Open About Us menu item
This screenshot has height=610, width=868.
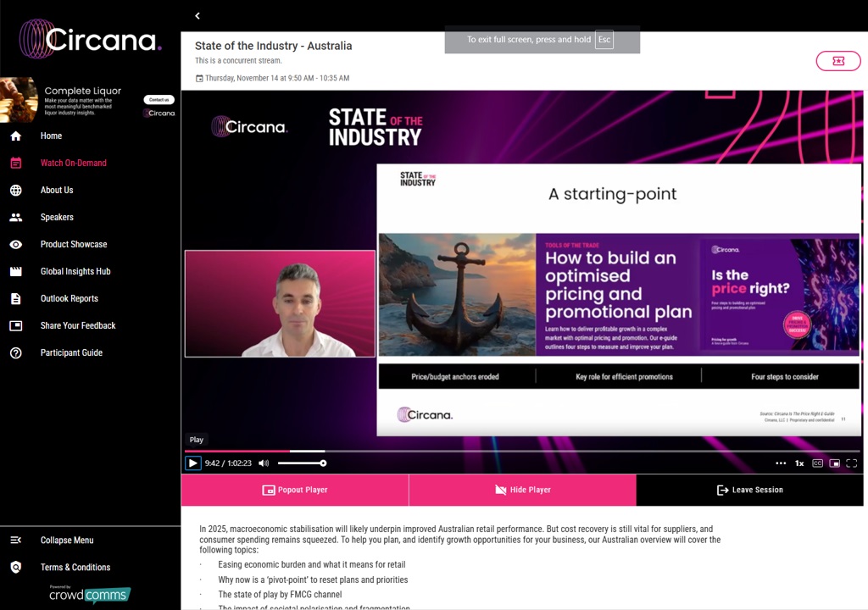pyautogui.click(x=57, y=190)
